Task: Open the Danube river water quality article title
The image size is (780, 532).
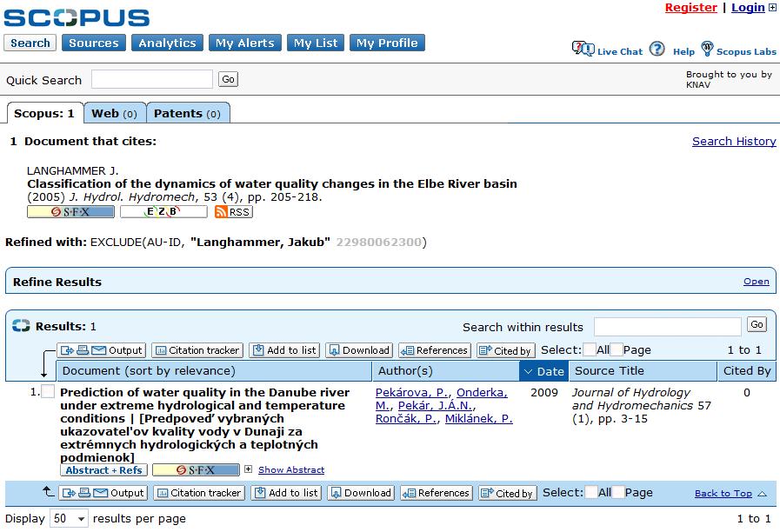Action: tap(204, 424)
